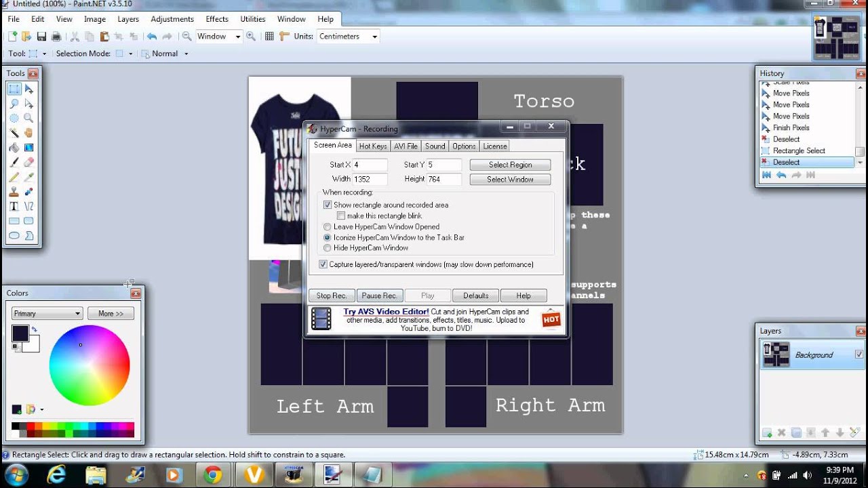Switch to the AVI File tab
This screenshot has height=488, width=868.
tap(406, 146)
